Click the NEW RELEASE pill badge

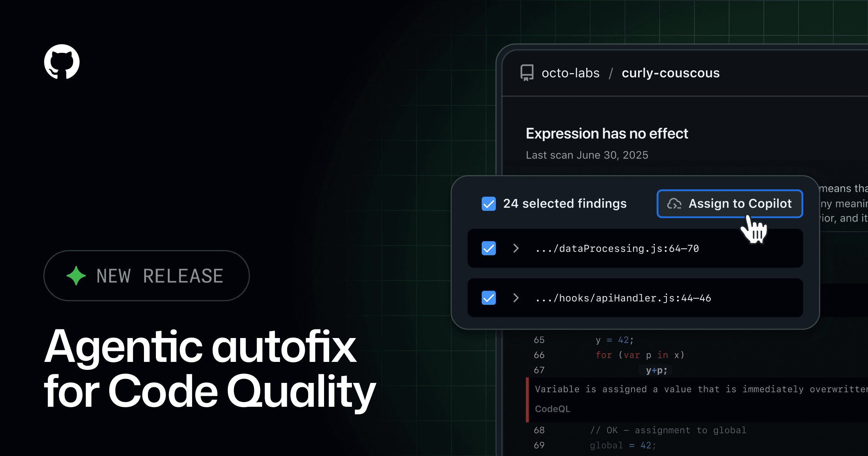146,276
